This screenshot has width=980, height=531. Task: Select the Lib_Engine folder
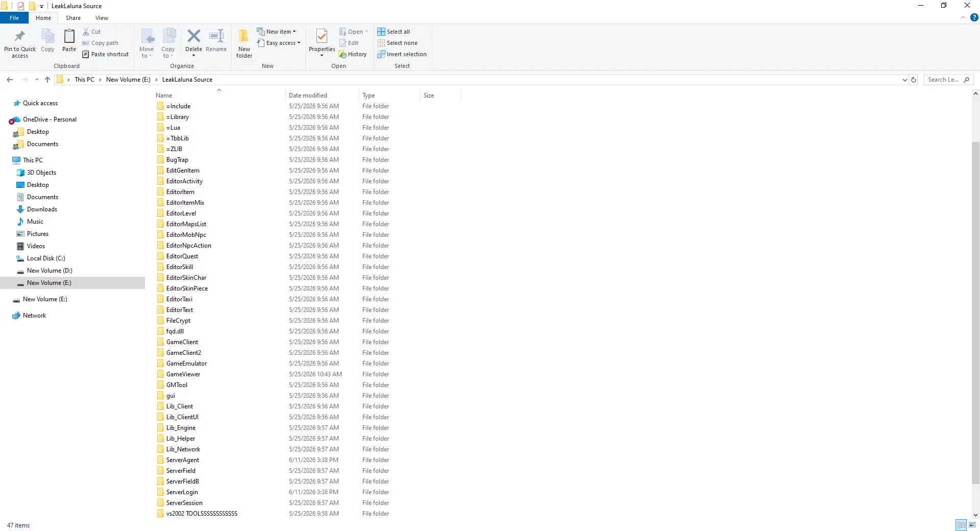tap(181, 428)
